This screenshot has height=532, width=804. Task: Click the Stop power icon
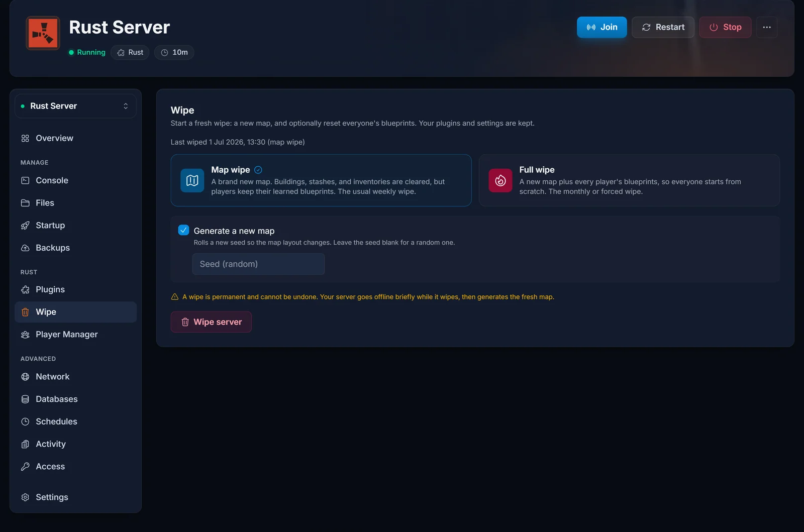(x=714, y=27)
